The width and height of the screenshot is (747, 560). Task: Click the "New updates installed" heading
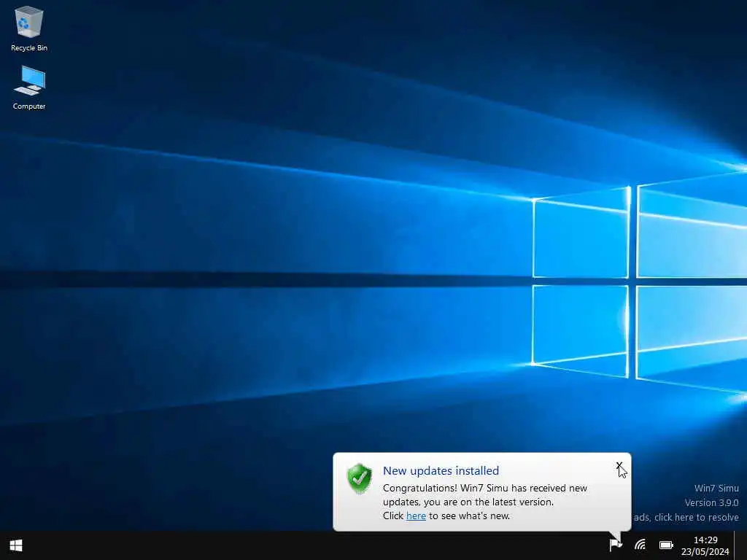click(x=441, y=471)
